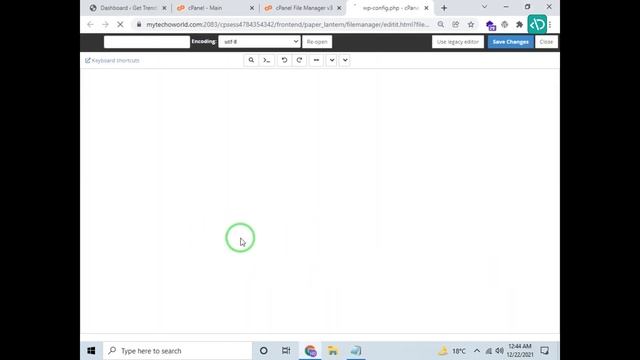The width and height of the screenshot is (640, 360).
Task: Open Chrome's three-dot menu
Action: pos(550,24)
